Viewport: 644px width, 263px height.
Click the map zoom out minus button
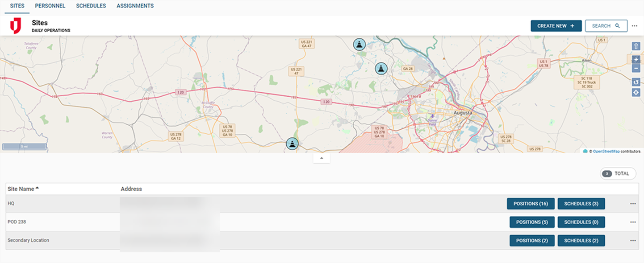[x=636, y=69]
